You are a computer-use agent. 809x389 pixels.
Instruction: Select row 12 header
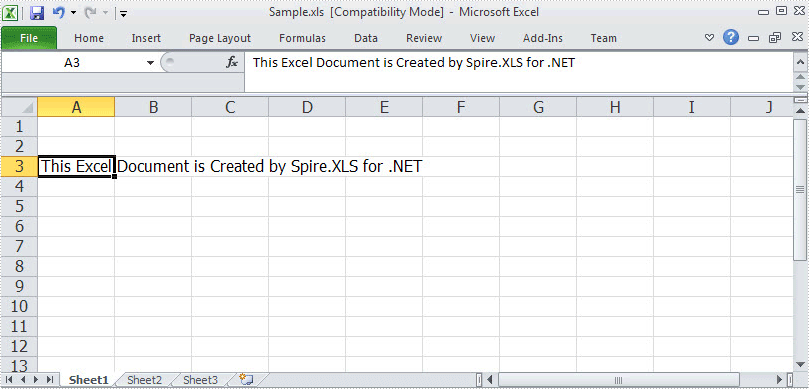point(20,346)
